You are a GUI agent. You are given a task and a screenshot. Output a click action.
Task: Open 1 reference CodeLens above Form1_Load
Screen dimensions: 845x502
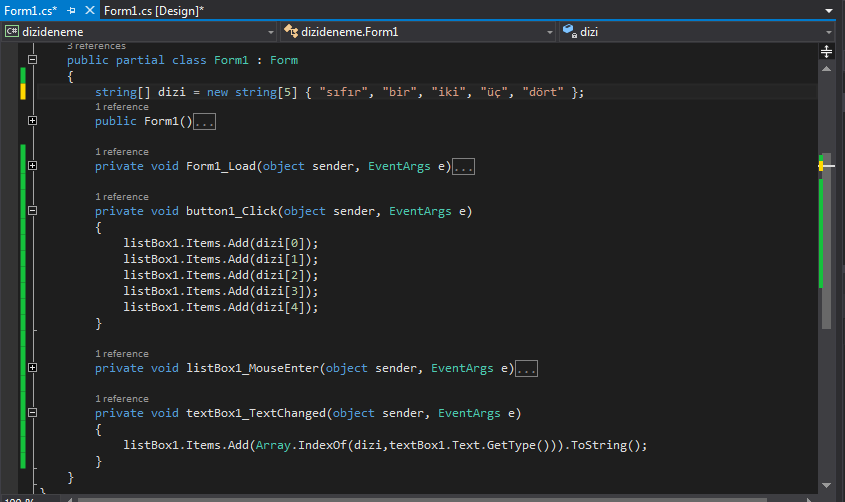pos(122,152)
